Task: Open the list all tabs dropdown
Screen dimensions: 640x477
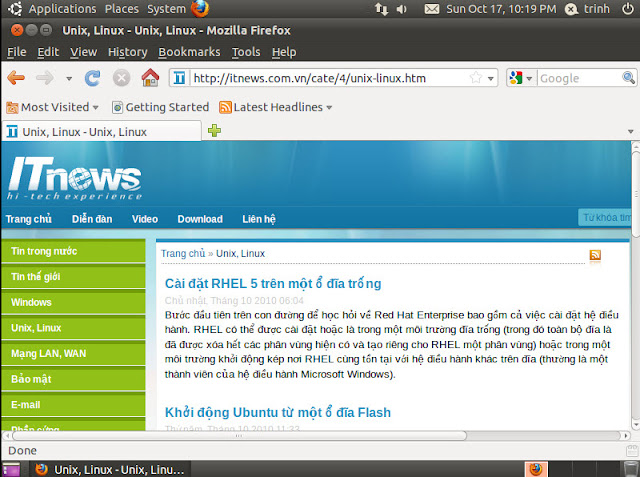Action: pos(631,131)
